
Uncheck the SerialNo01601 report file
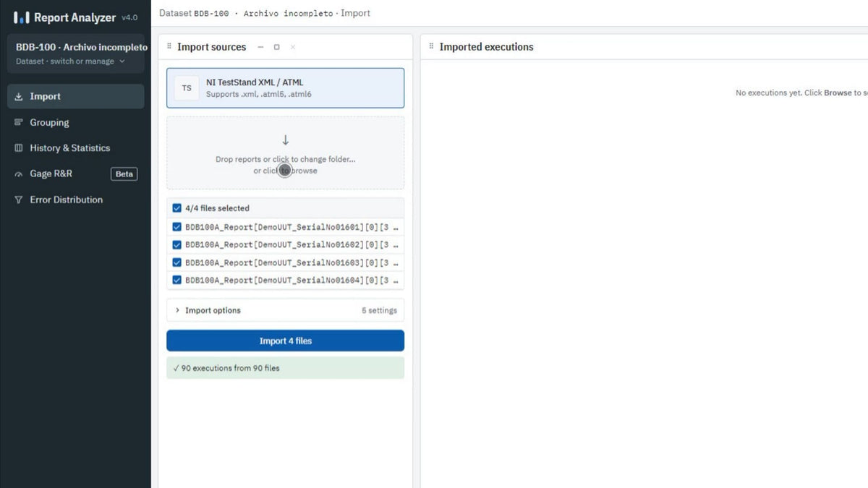[x=177, y=227]
